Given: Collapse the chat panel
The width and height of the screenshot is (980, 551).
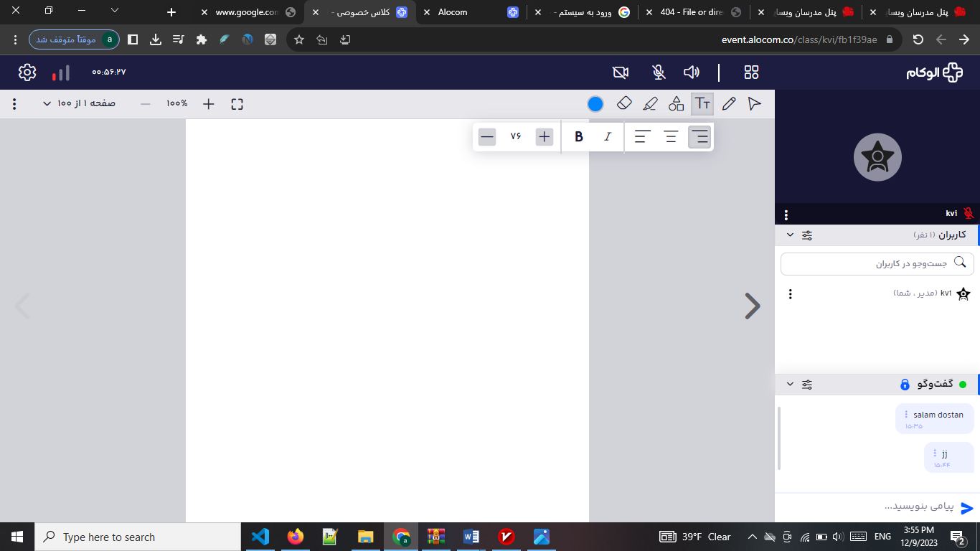Looking at the screenshot, I should point(790,385).
